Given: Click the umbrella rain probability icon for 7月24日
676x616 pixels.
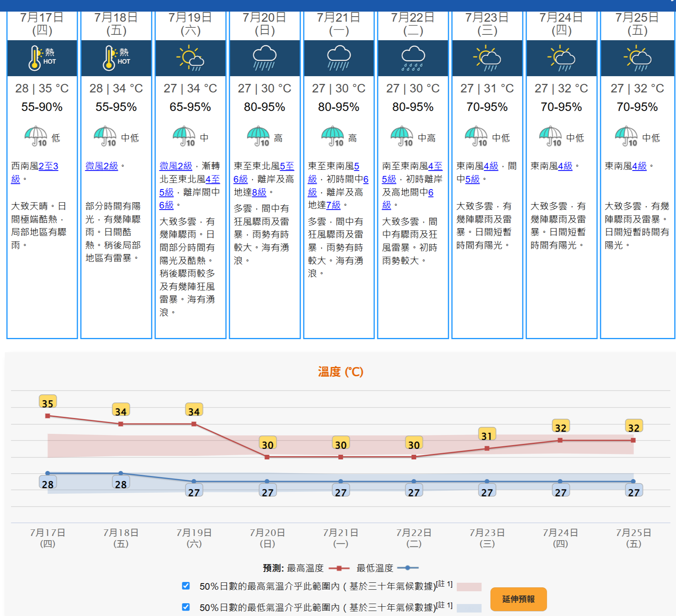Looking at the screenshot, I should (x=550, y=136).
